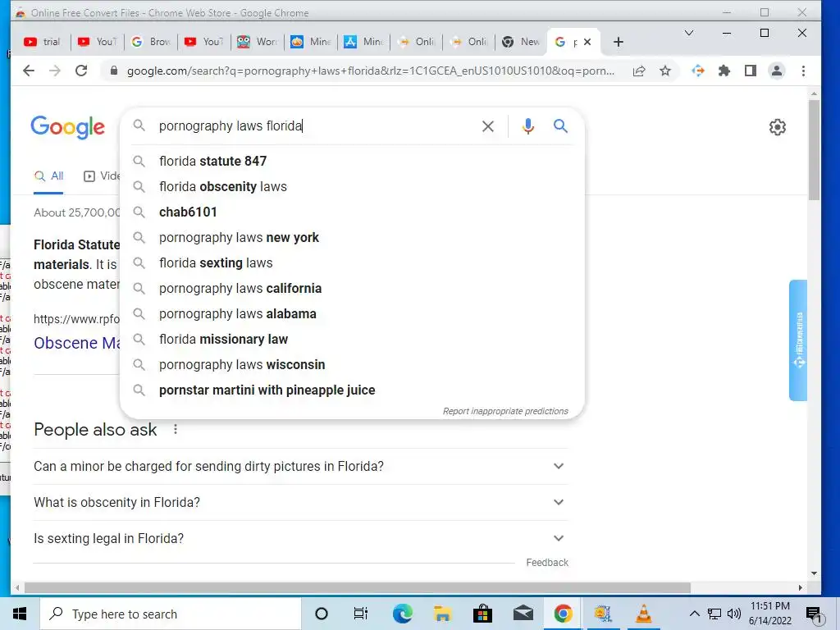Switch to the 'New' browser tab
The height and width of the screenshot is (630, 840).
521,42
